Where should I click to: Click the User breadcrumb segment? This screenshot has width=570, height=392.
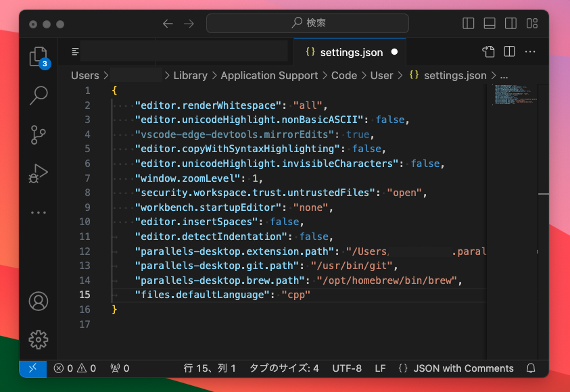(x=382, y=76)
